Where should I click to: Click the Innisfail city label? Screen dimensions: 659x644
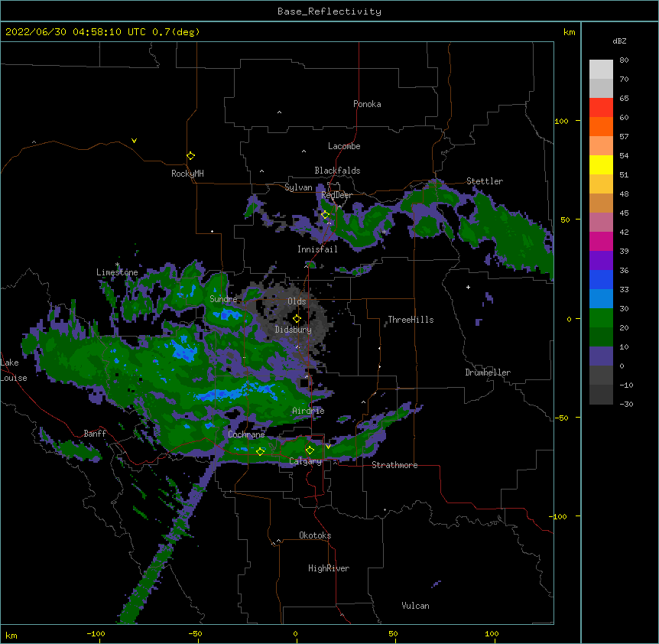point(317,249)
